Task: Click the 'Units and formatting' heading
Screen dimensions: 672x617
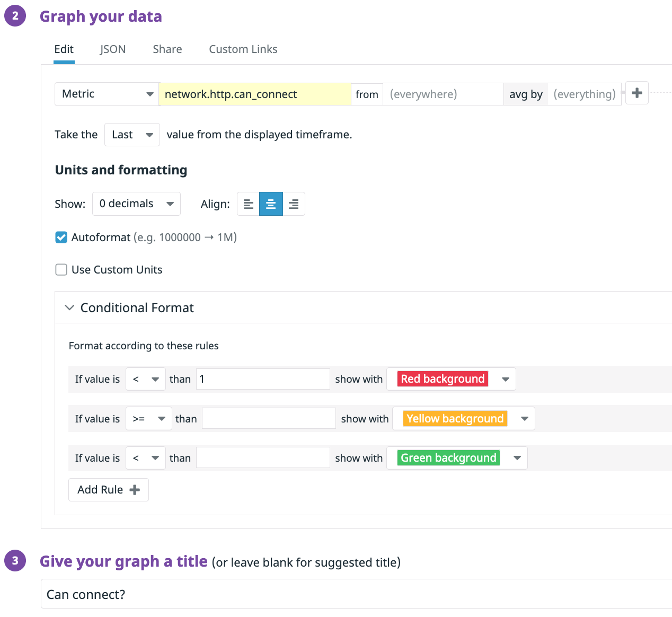Action: [121, 170]
